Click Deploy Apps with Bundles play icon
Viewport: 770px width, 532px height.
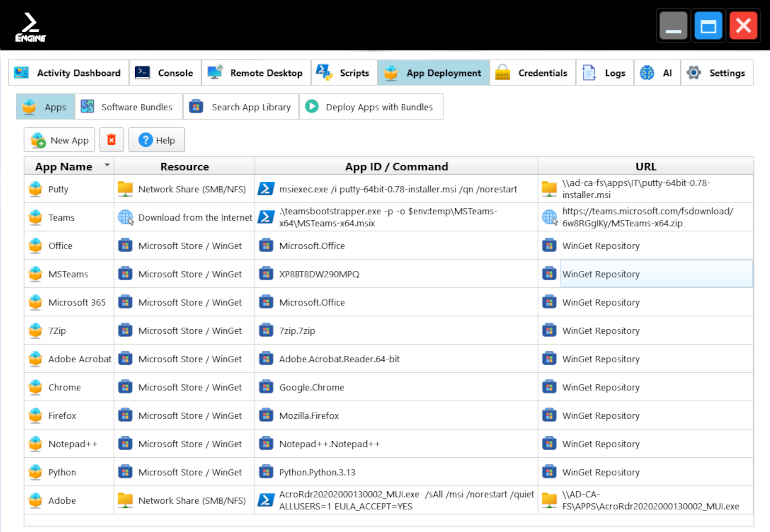pos(311,107)
